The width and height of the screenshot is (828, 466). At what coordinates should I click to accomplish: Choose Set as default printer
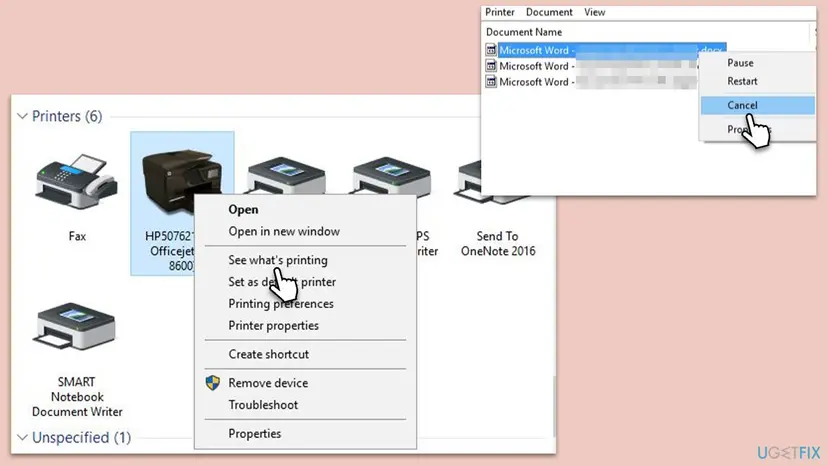point(305,282)
